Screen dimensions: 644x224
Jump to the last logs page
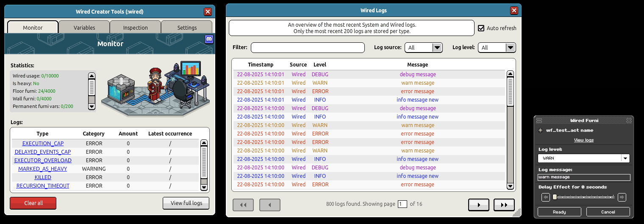coord(504,205)
